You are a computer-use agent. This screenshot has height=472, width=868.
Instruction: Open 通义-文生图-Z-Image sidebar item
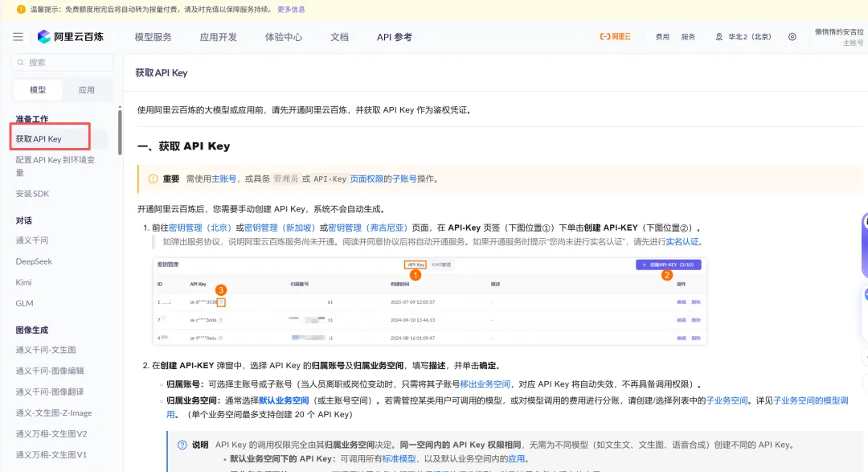click(x=54, y=413)
